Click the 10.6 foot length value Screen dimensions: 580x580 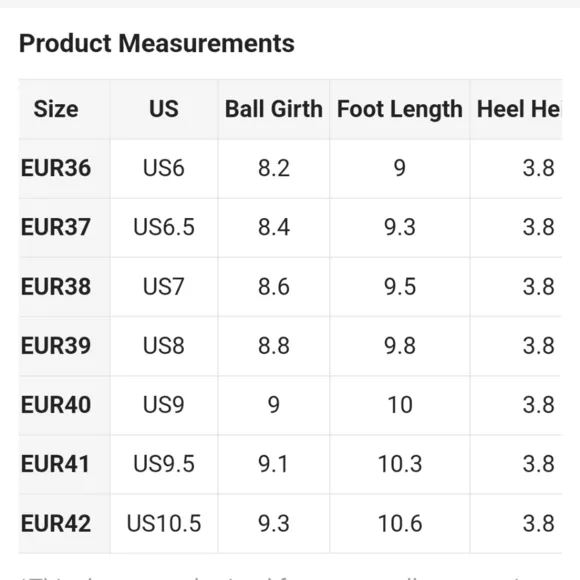coord(400,523)
